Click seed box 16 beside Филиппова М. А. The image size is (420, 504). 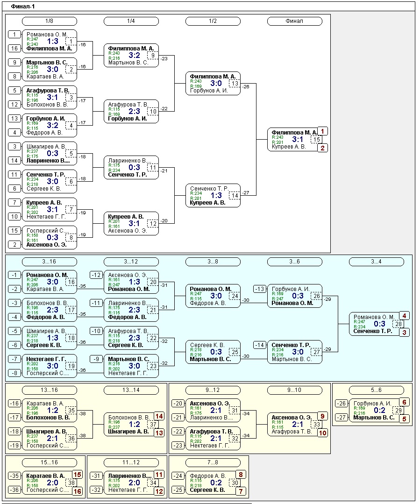click(14, 49)
